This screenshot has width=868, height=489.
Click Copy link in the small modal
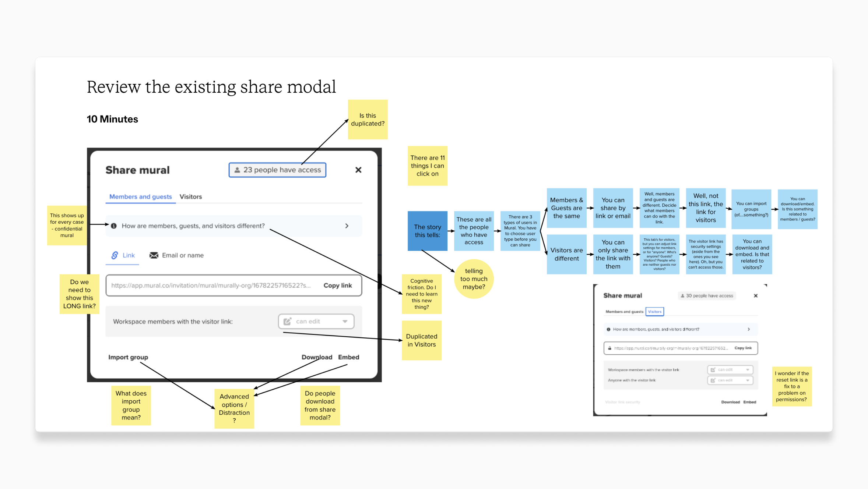743,348
